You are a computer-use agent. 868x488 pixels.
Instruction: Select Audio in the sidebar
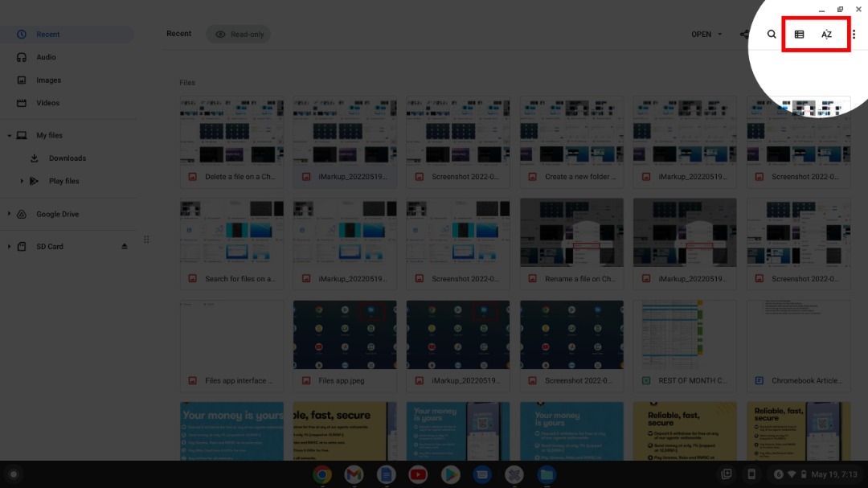click(67, 57)
